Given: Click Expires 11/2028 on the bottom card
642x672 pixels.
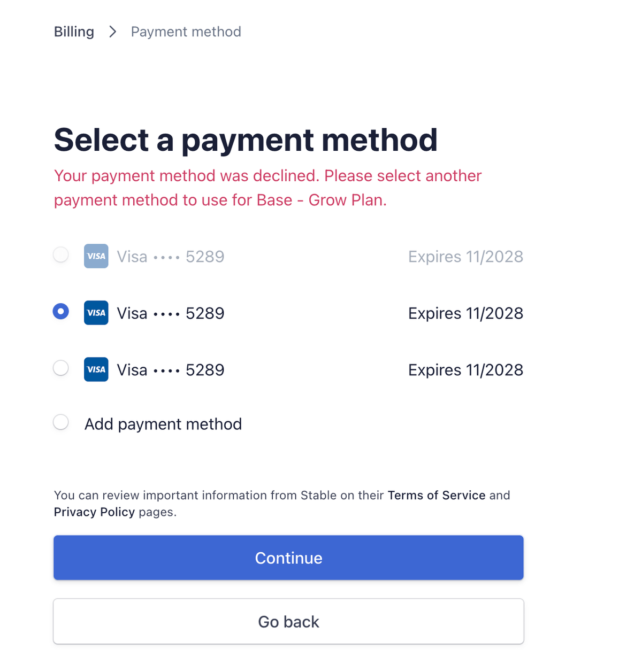Looking at the screenshot, I should pos(465,369).
